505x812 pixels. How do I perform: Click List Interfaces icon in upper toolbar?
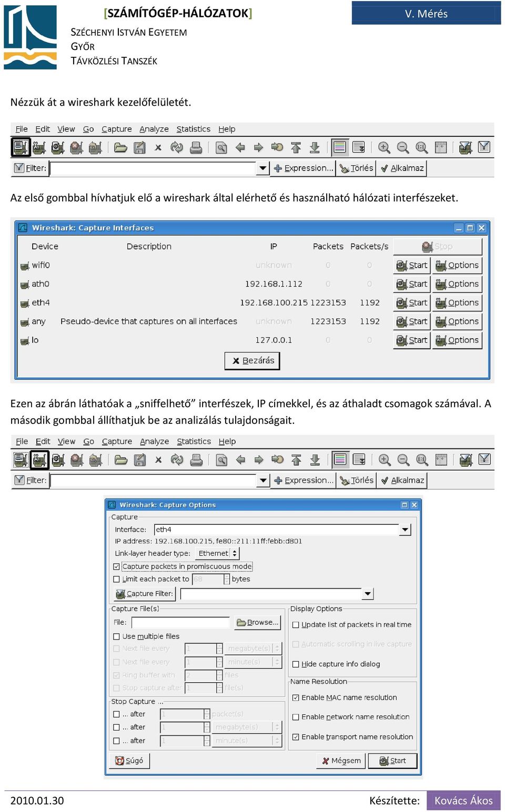point(21,147)
